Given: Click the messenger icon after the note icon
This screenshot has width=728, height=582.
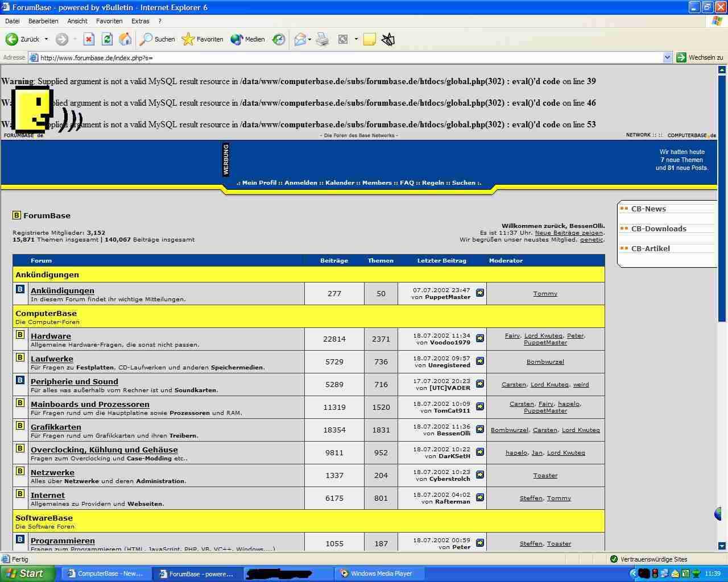Looking at the screenshot, I should [388, 39].
